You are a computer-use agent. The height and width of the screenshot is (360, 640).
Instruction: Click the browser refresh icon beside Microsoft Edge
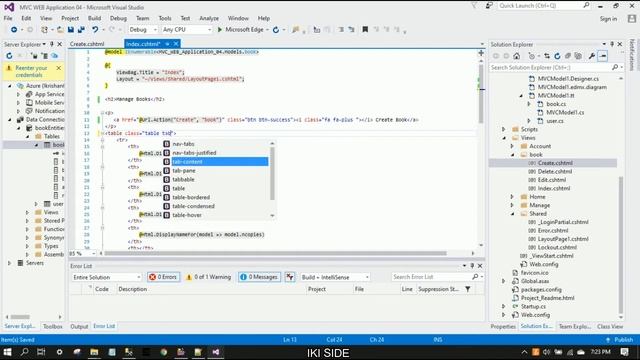tap(276, 29)
